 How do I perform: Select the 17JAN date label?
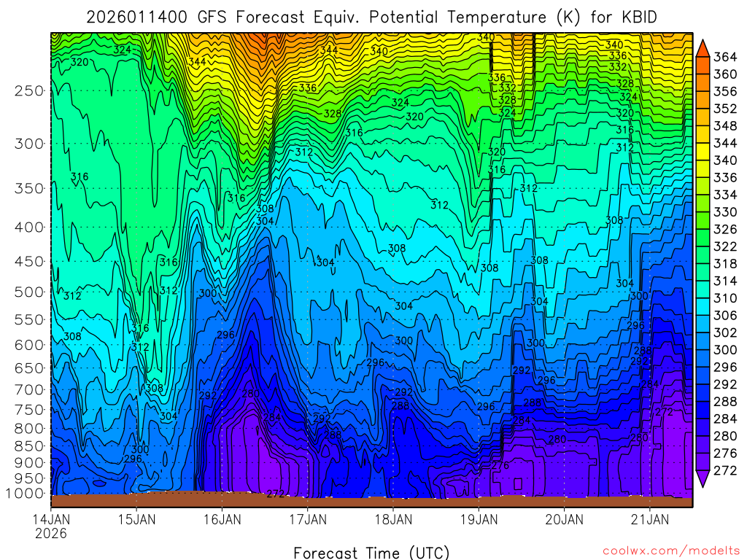tap(308, 519)
